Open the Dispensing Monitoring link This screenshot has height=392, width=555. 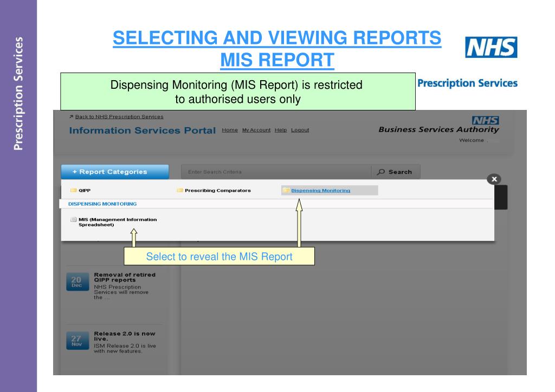(321, 191)
